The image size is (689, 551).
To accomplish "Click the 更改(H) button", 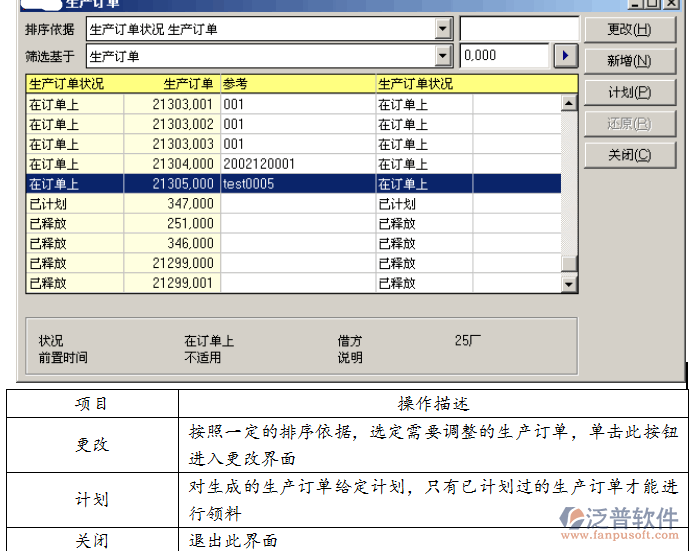I will pyautogui.click(x=629, y=30).
